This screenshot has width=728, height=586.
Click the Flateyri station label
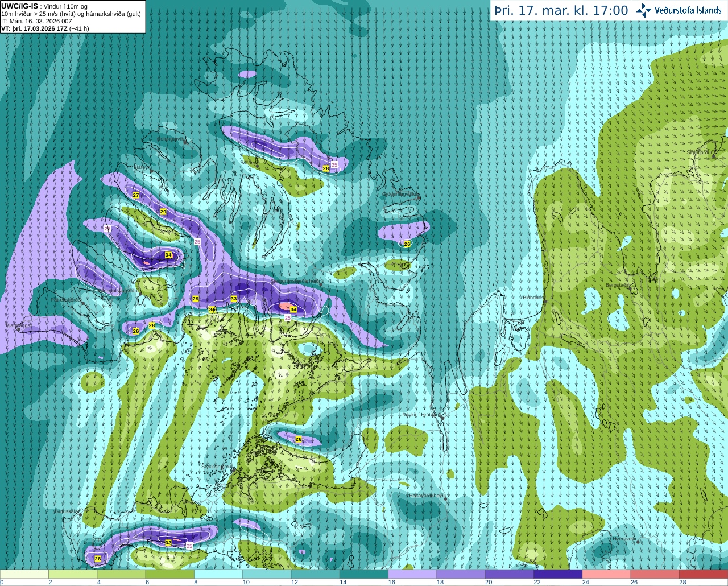[x=142, y=167]
